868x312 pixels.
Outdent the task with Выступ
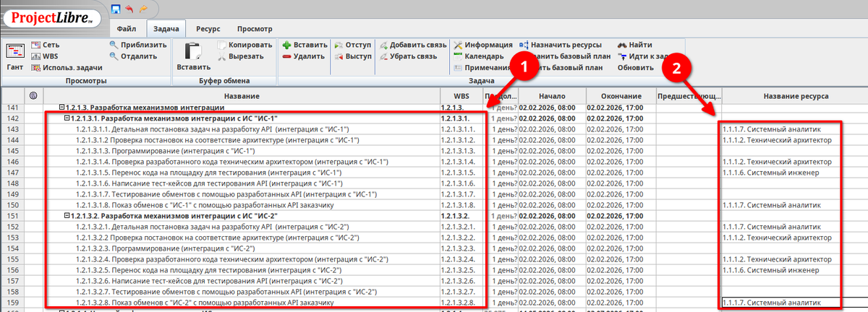(353, 56)
